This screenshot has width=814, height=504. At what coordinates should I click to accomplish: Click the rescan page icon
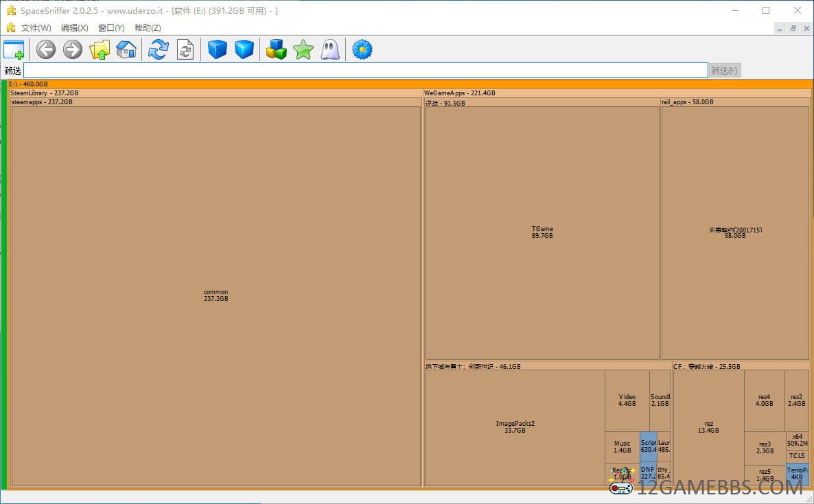(x=185, y=50)
